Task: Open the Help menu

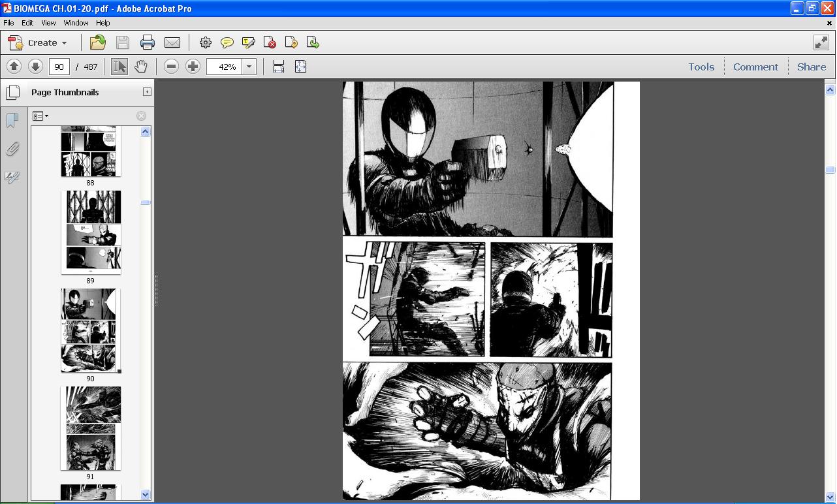Action: click(x=103, y=23)
